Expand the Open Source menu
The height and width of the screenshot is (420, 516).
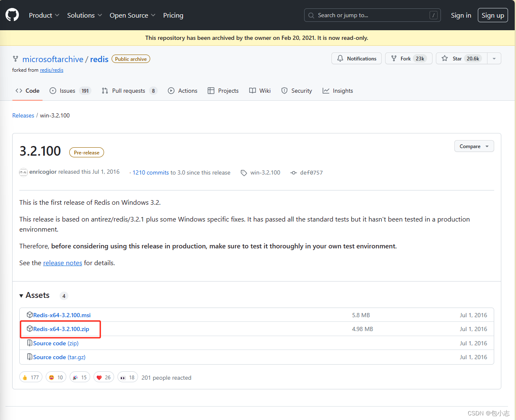point(133,15)
